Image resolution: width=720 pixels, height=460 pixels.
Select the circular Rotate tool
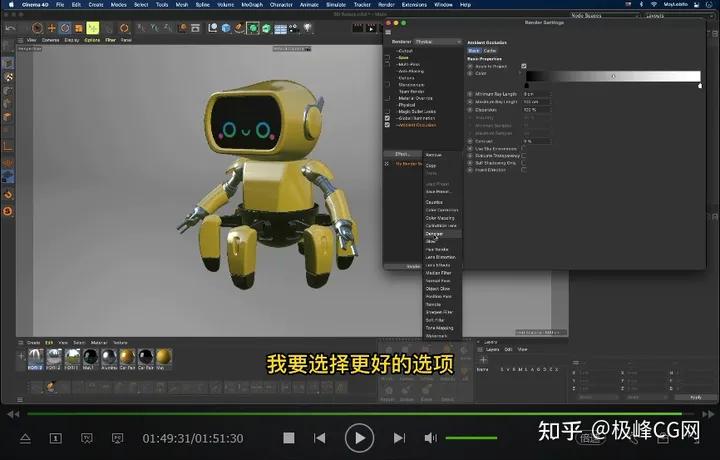(x=65, y=28)
